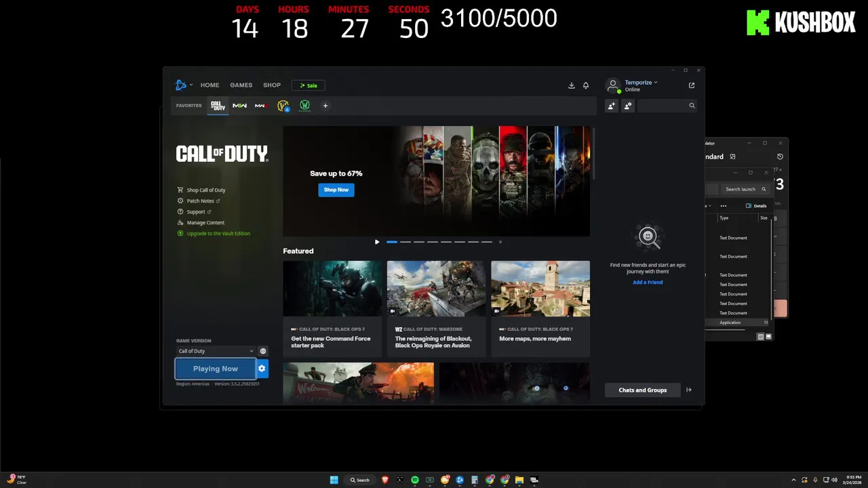
Task: Open the friend settings icon next to add friend
Action: tap(627, 106)
